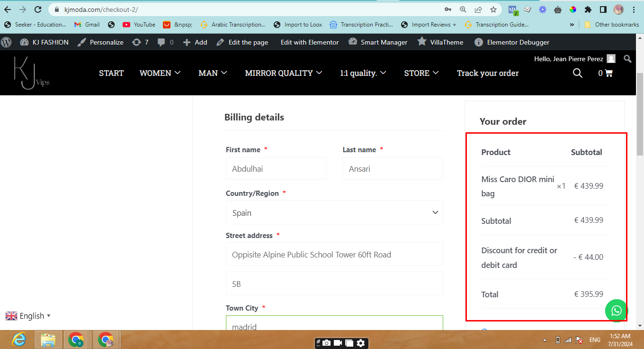Expand the MAN menu
The height and width of the screenshot is (349, 644).
[x=213, y=73]
